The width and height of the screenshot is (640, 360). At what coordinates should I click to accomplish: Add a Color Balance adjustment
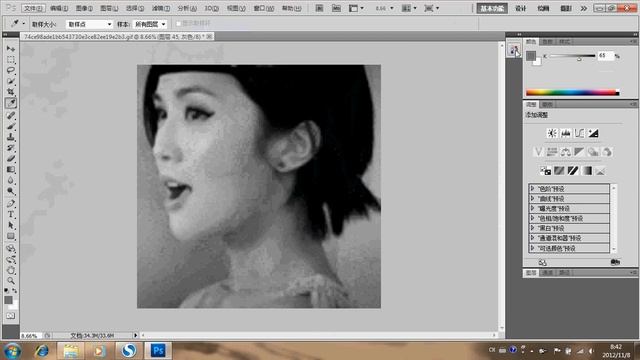tap(565, 152)
